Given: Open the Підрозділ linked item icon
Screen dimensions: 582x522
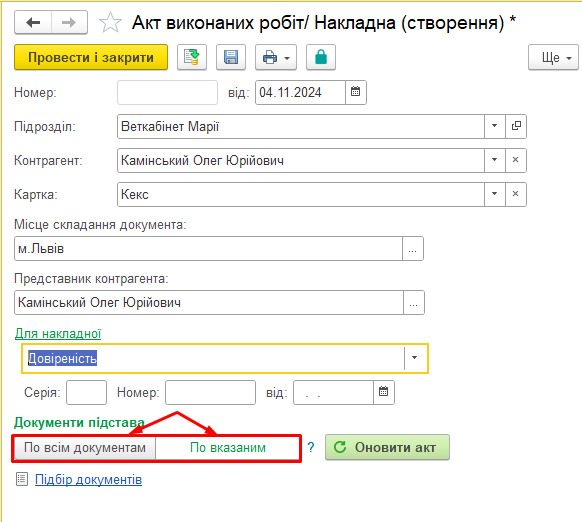Looking at the screenshot, I should 516,126.
